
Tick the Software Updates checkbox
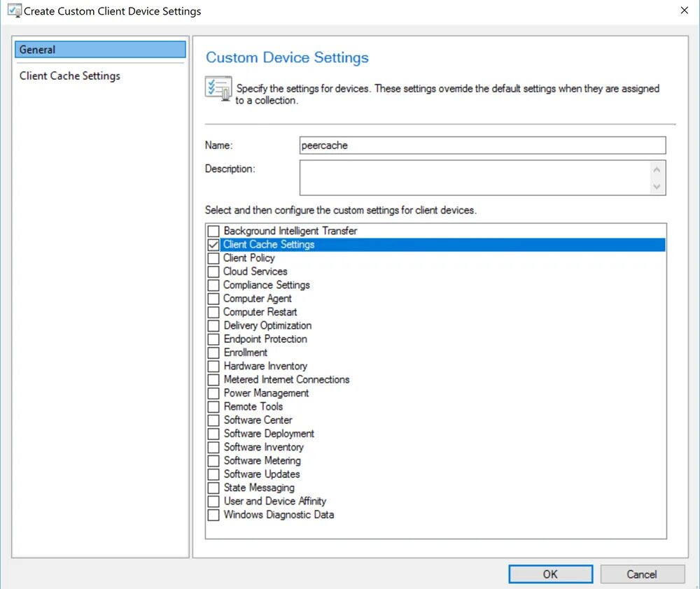(x=213, y=474)
